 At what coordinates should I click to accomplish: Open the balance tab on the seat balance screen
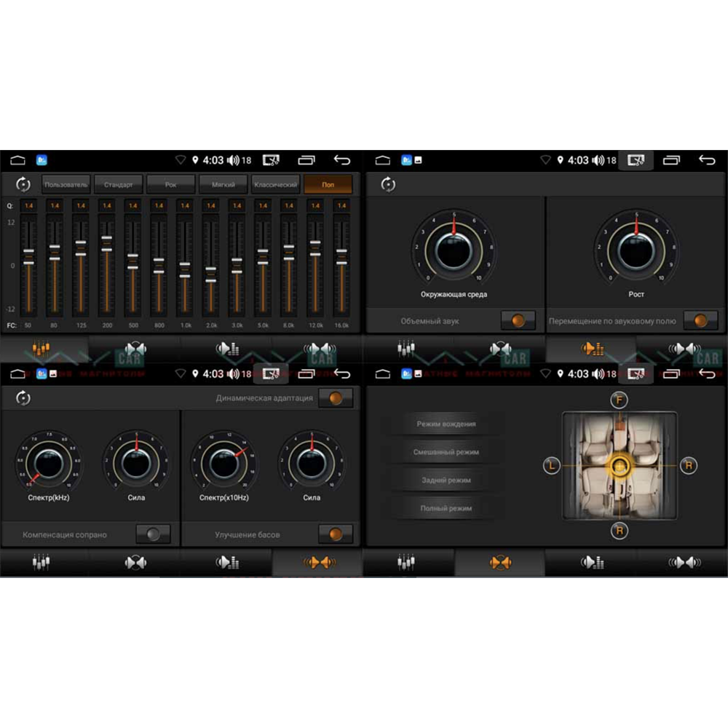point(500,563)
